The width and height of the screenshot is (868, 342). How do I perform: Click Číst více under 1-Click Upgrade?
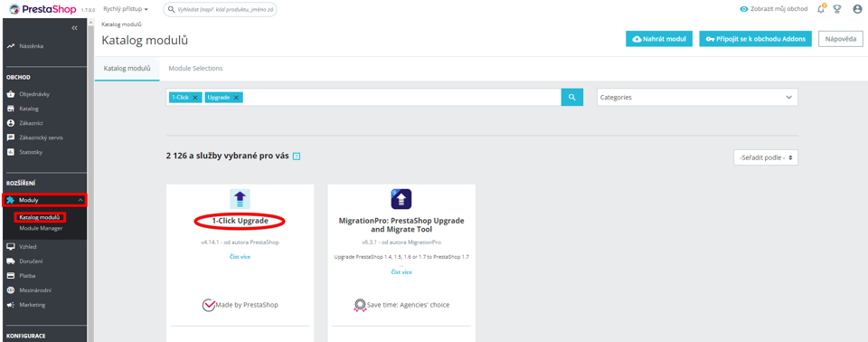240,257
